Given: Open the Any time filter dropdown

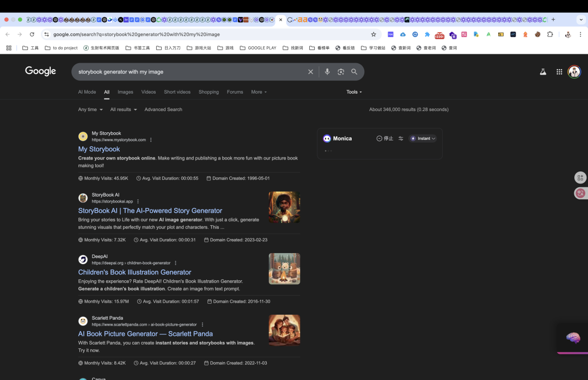Looking at the screenshot, I should click(90, 109).
